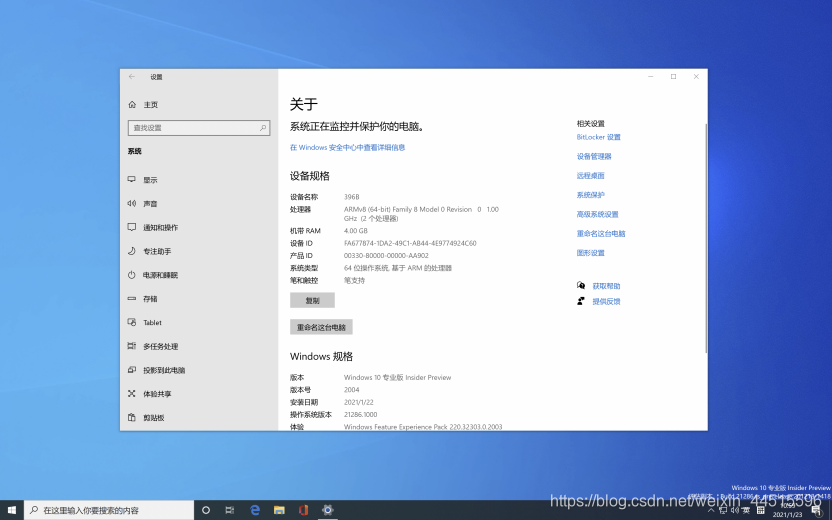Image resolution: width=832 pixels, height=520 pixels.
Task: Click the magnifier icon in settings search
Action: pos(263,128)
